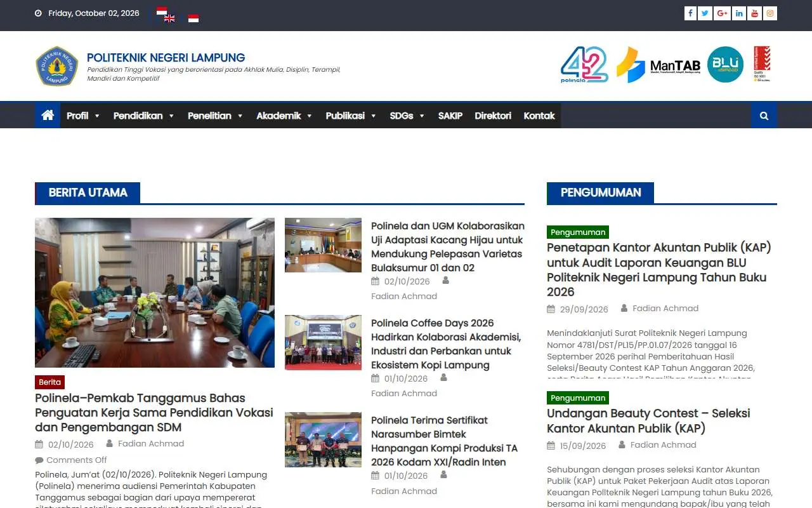The height and width of the screenshot is (508, 812).
Task: Open site search with magnifier icon
Action: pyautogui.click(x=764, y=116)
